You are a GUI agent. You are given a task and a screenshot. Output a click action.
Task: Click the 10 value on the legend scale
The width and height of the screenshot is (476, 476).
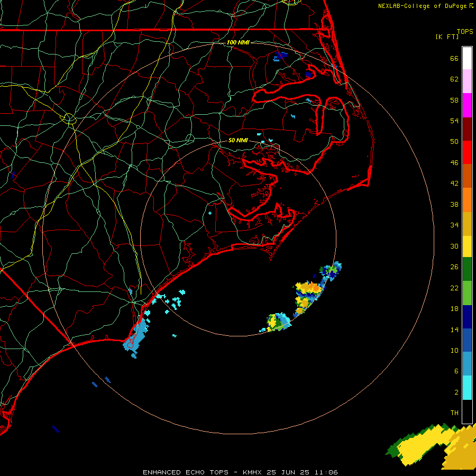pyautogui.click(x=454, y=350)
